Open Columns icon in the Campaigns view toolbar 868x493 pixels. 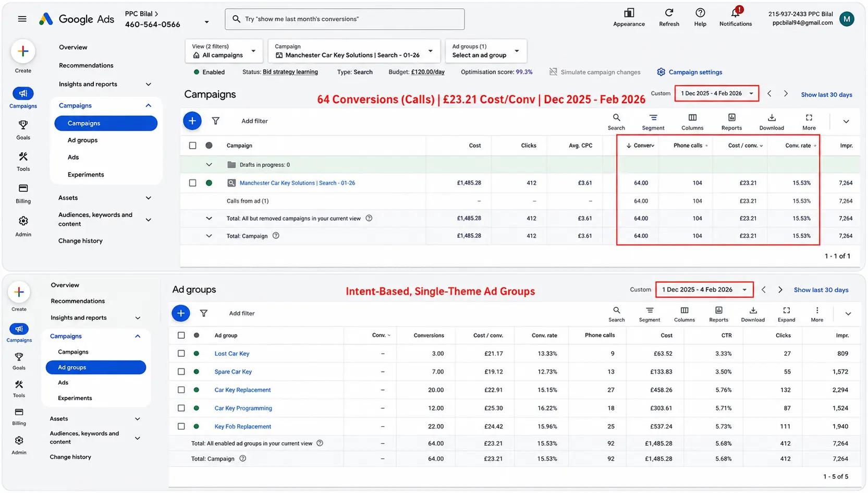pyautogui.click(x=692, y=118)
